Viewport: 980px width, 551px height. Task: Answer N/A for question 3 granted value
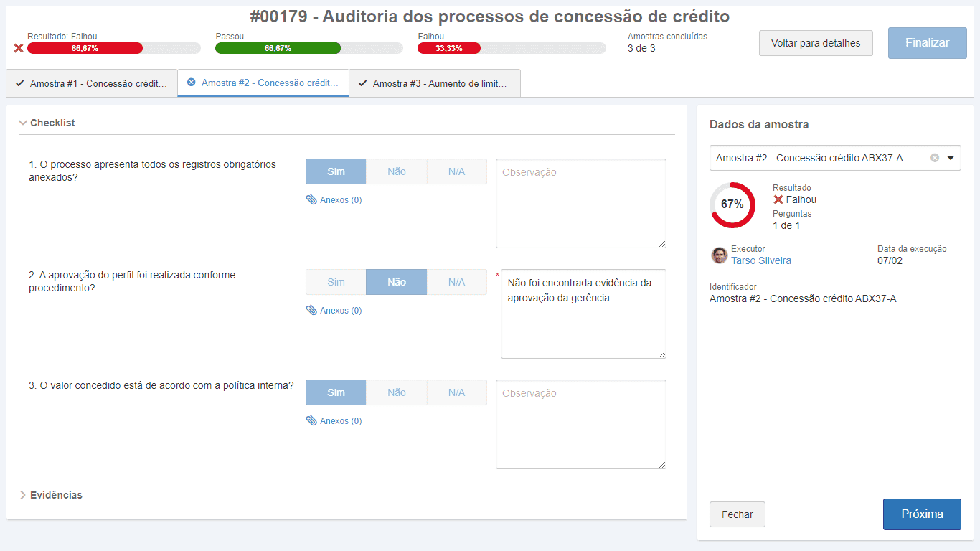457,392
